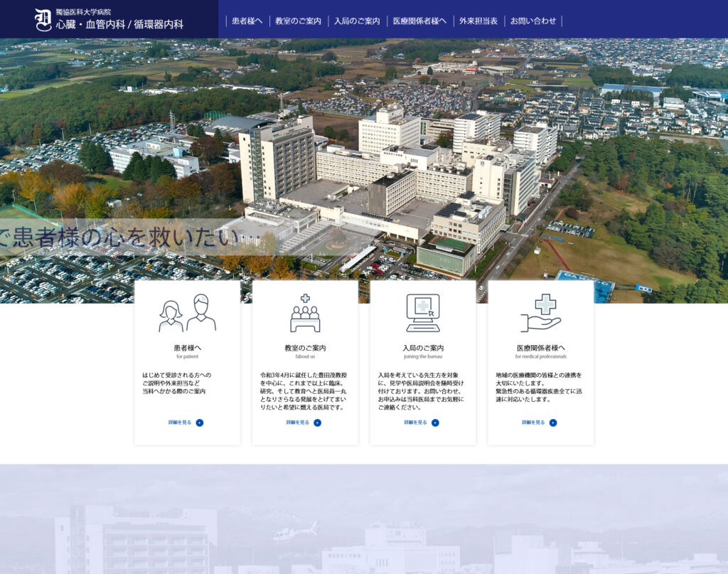Open the 外来担当表 menu item
Viewport: 728px width, 574px height.
point(478,21)
